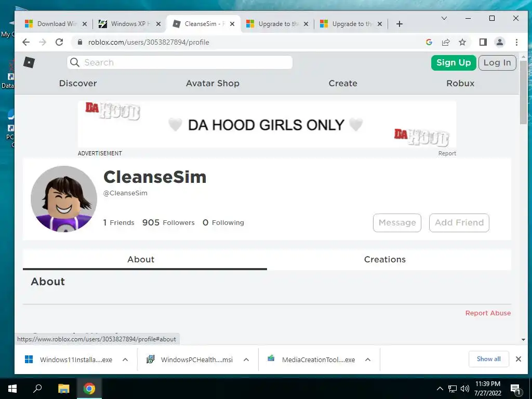Image resolution: width=532 pixels, height=399 pixels.
Task: Open the Robux page
Action: 460,83
